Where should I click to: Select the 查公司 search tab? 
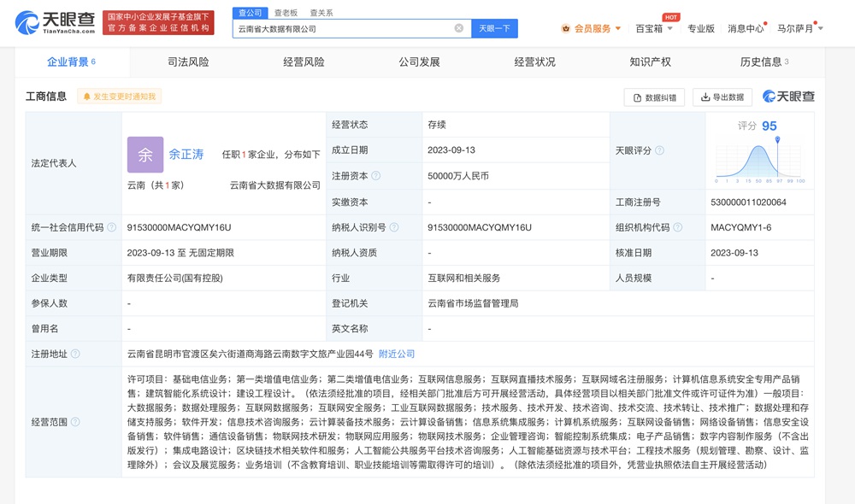tap(251, 13)
